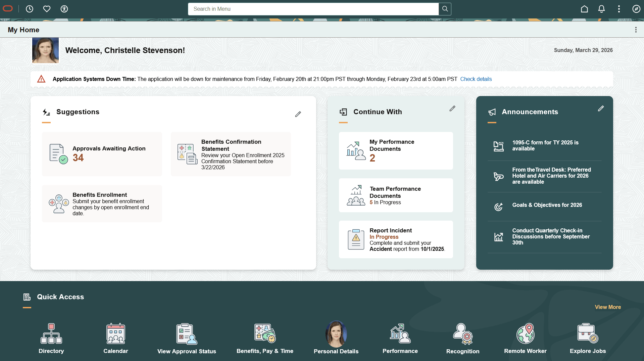
Task: Open Team Performance Documents tile
Action: click(x=396, y=195)
